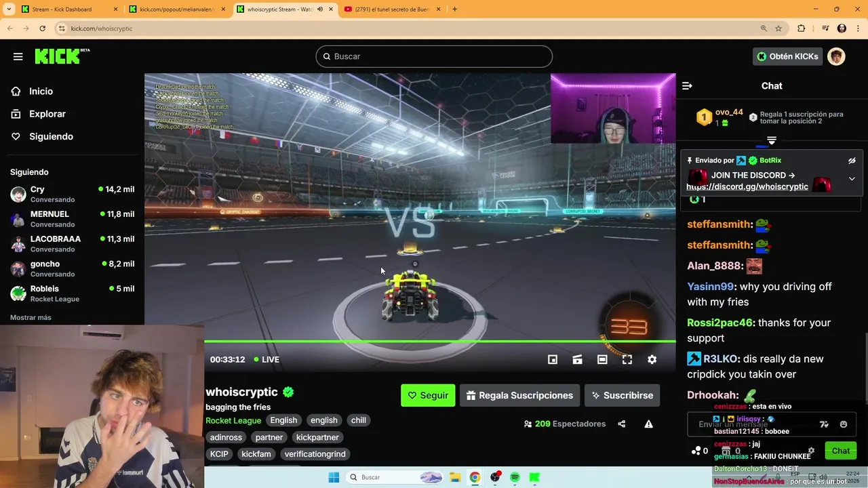Screen dimensions: 868x488
Task: Select the chill tag
Action: tap(359, 420)
